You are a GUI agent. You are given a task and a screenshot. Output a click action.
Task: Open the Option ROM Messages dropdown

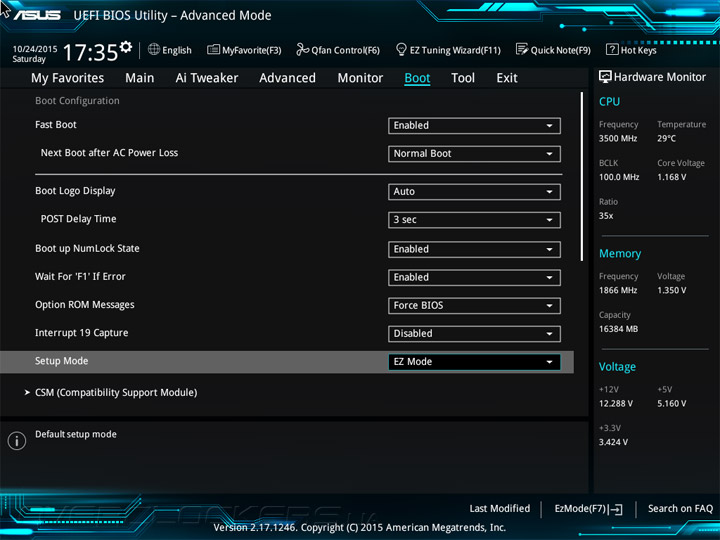(474, 306)
